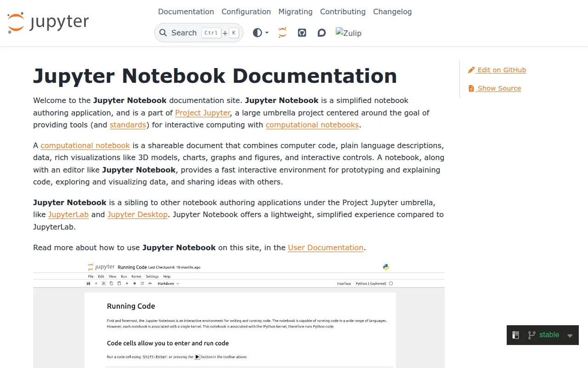
Task: Click the branch icon next to stable
Action: [531, 335]
